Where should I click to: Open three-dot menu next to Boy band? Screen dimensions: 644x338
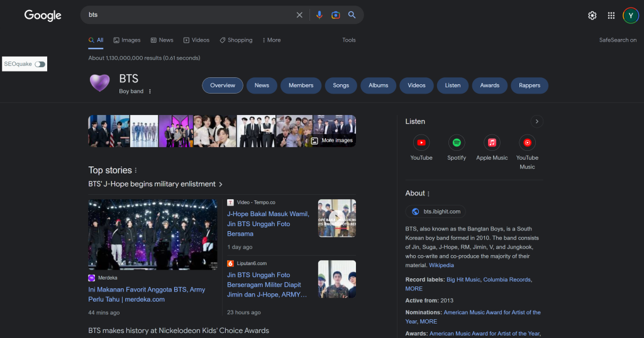(150, 92)
